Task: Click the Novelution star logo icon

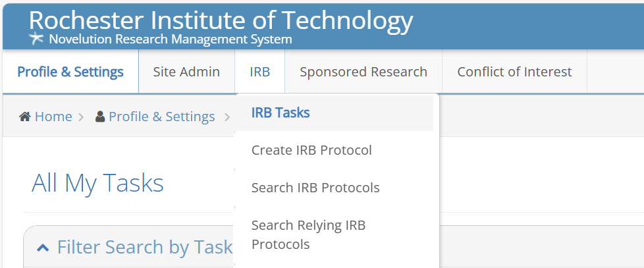Action: [x=37, y=39]
